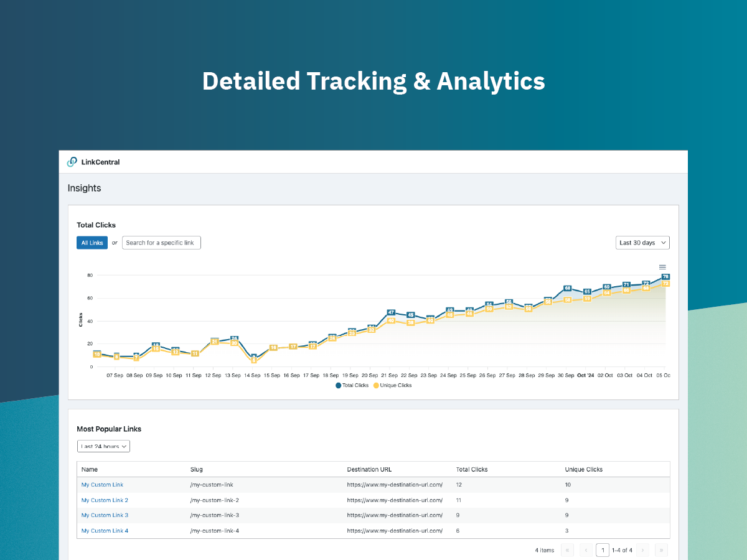Click the LinkCentral logo icon

point(72,162)
